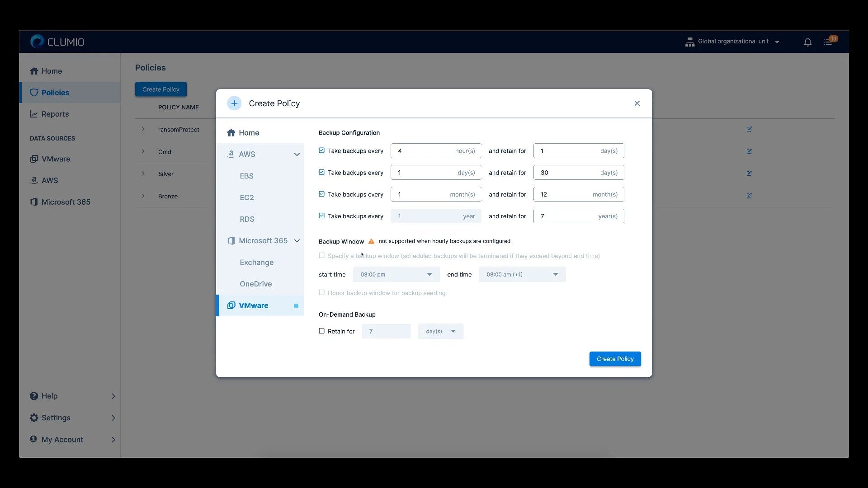The image size is (868, 488).
Task: Open the notifications bell icon
Action: [x=807, y=42]
